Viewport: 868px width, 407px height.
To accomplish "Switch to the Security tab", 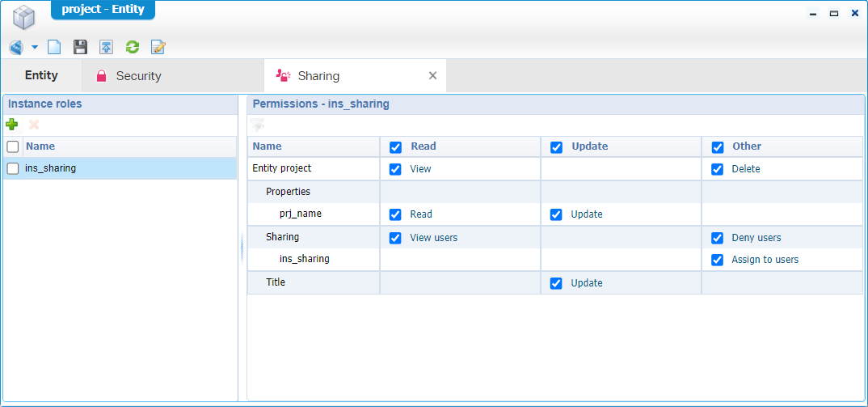I will [129, 76].
